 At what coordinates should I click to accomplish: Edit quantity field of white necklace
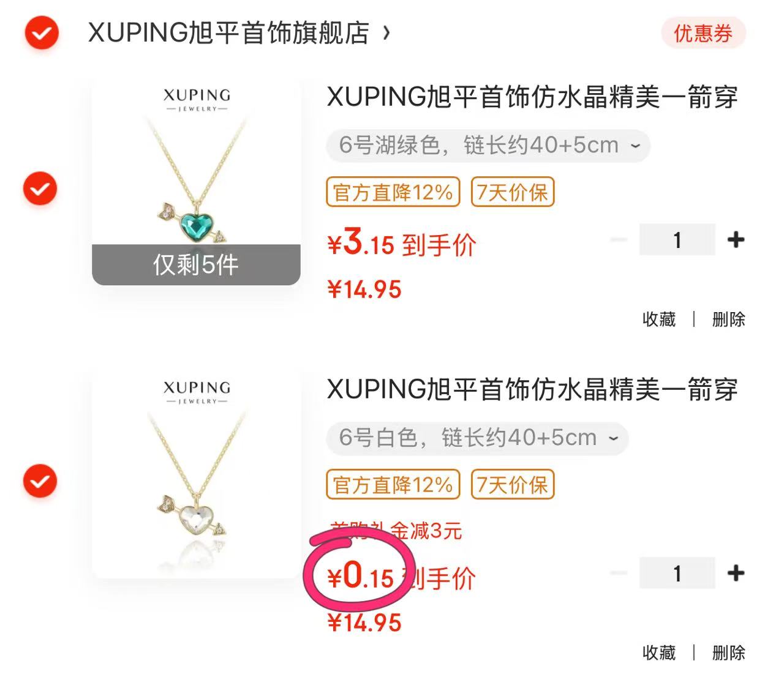click(x=677, y=574)
